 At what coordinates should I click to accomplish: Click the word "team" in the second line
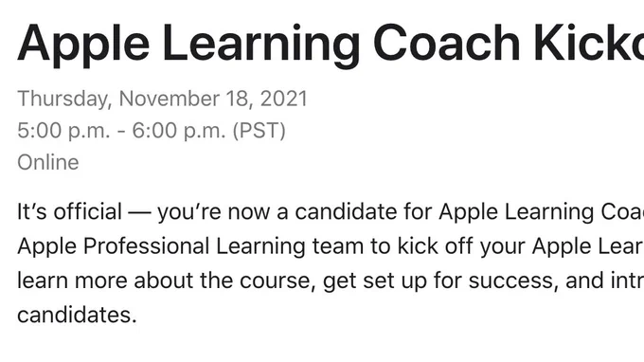tap(338, 246)
